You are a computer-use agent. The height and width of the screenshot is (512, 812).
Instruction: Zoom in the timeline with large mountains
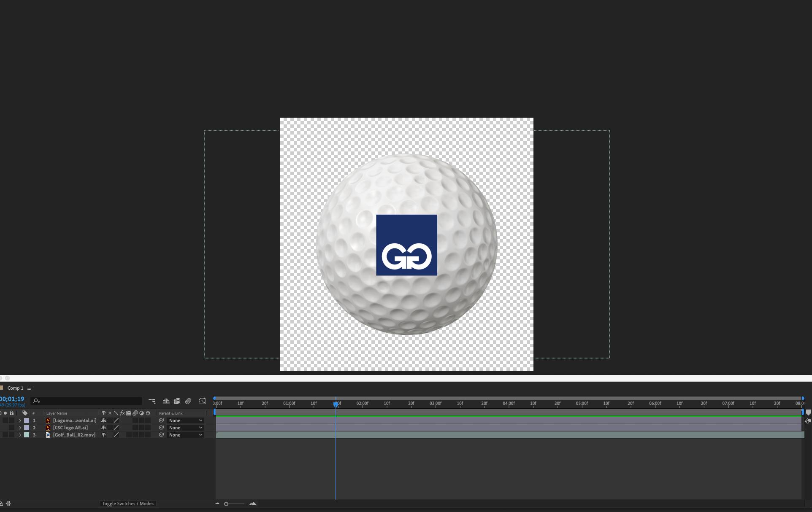tap(253, 504)
